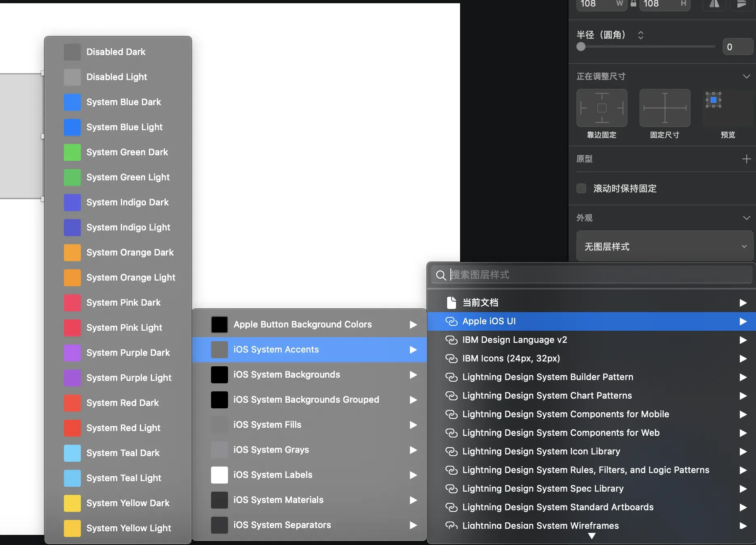This screenshot has height=545, width=756.
Task: Collapse the 正在调整尺寸 resizing section
Action: pos(746,76)
